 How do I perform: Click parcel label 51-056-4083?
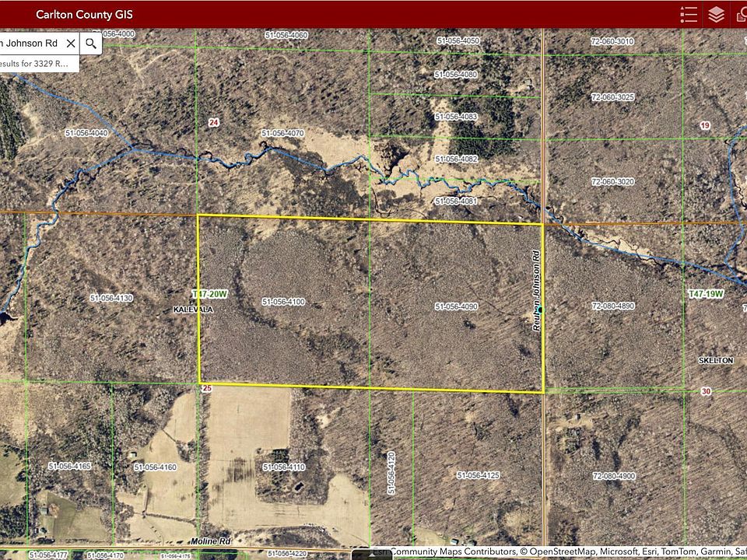[x=455, y=117]
